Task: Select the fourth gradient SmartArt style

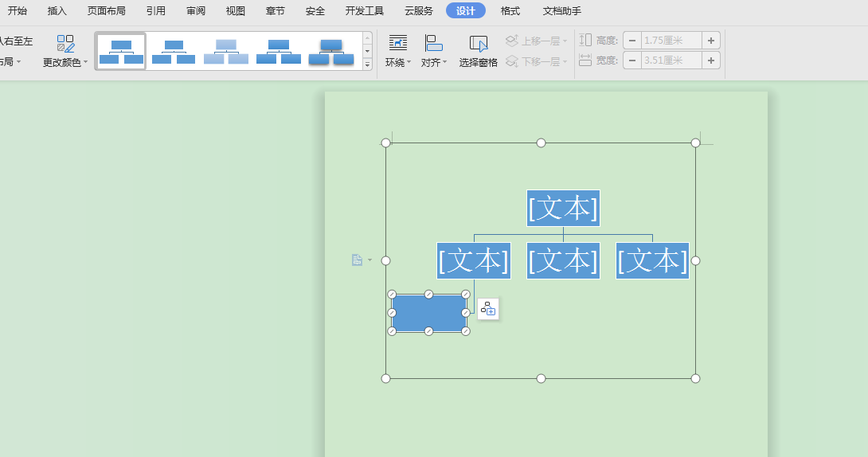Action: pyautogui.click(x=279, y=52)
